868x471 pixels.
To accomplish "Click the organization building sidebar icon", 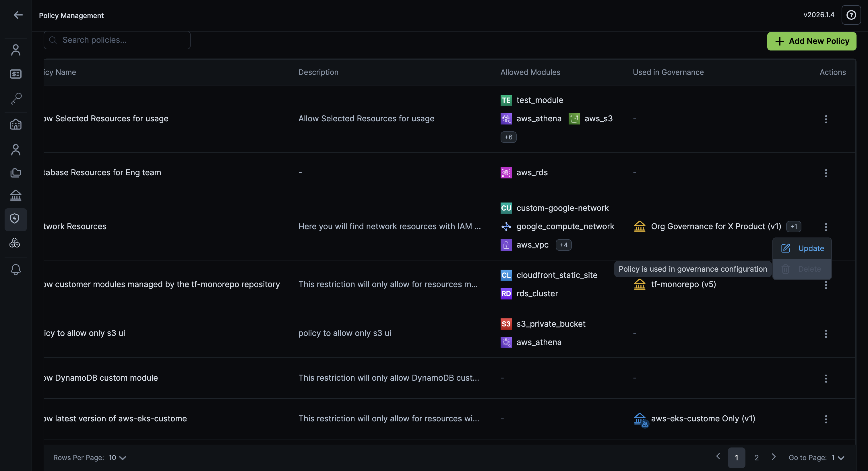I will (x=16, y=124).
